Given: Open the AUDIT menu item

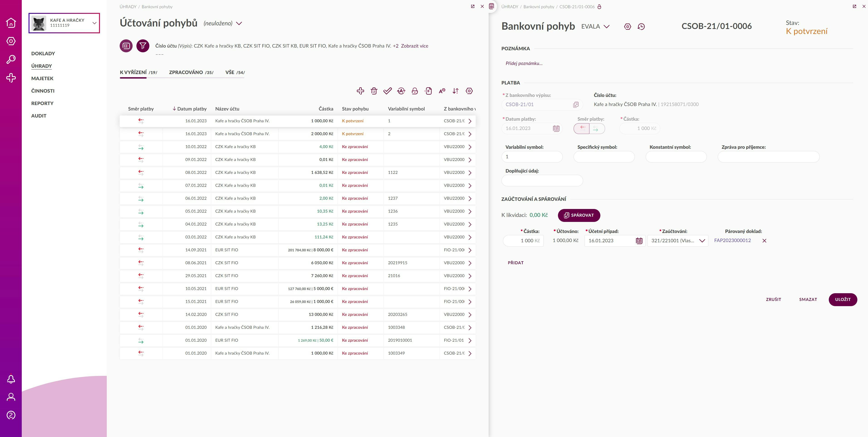Looking at the screenshot, I should tap(39, 116).
